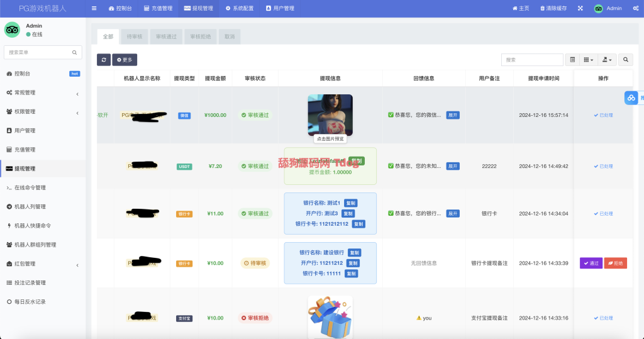Click the fullscreen icon in top bar
Viewport: 644px width, 339px height.
point(580,8)
